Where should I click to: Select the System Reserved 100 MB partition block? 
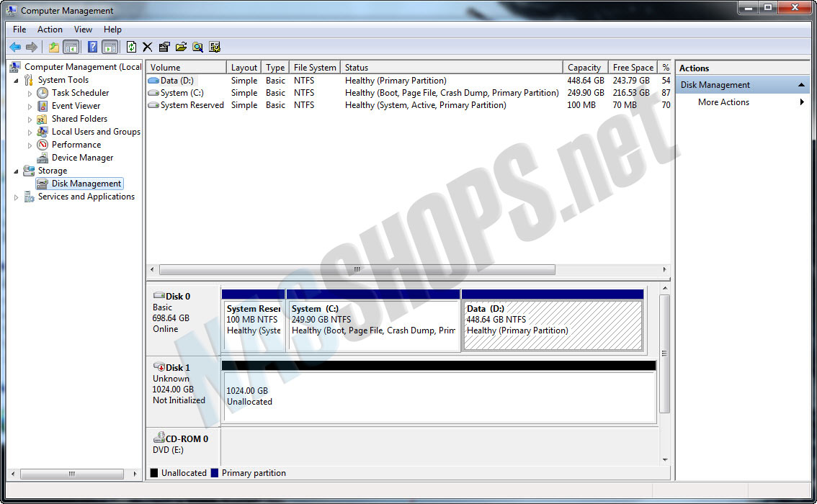coord(254,320)
